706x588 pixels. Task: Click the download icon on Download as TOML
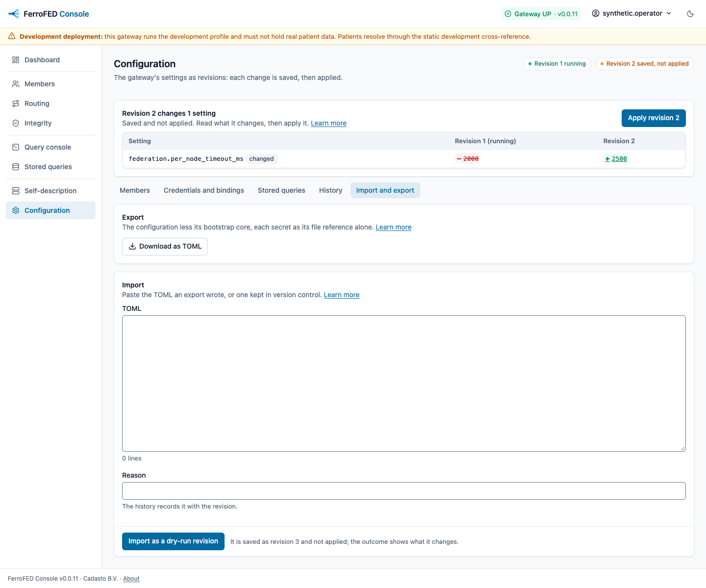tap(132, 246)
